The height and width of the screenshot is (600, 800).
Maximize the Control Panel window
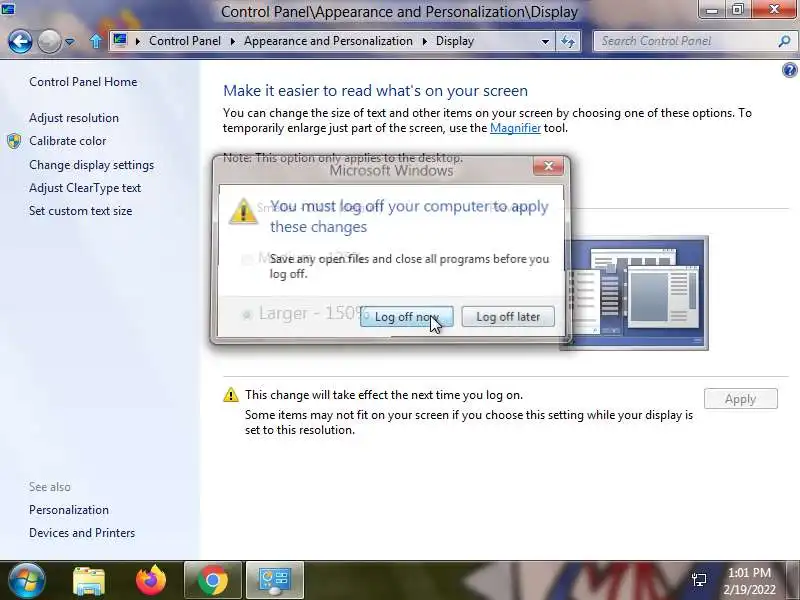pyautogui.click(x=738, y=10)
